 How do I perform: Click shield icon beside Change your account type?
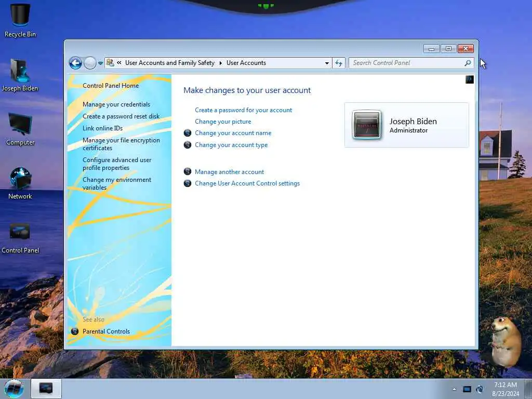point(188,145)
